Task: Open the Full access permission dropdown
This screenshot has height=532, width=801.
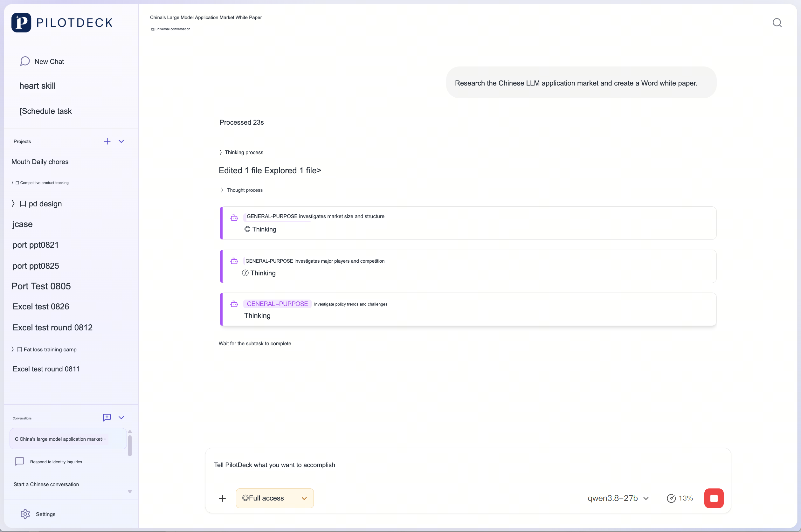Action: tap(274, 498)
